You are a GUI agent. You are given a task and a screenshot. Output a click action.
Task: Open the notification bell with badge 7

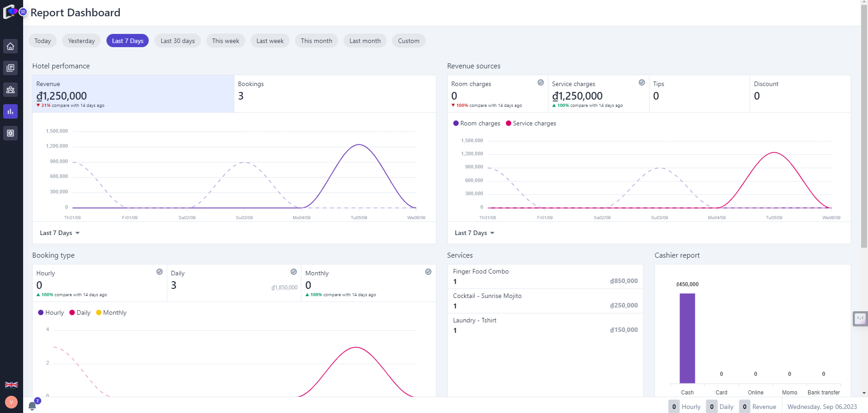[x=33, y=405]
